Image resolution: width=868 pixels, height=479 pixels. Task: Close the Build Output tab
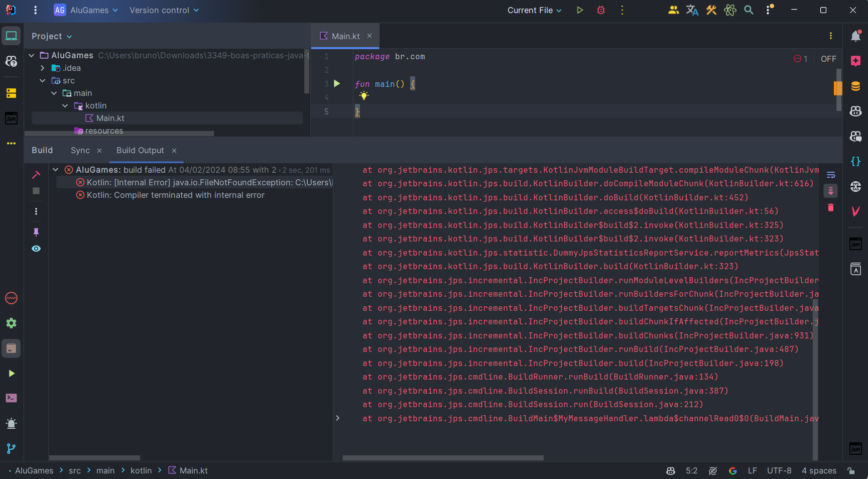point(174,151)
